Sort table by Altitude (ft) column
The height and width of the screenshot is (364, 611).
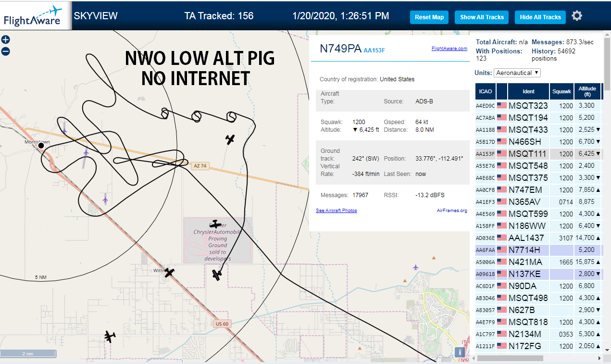pos(587,91)
